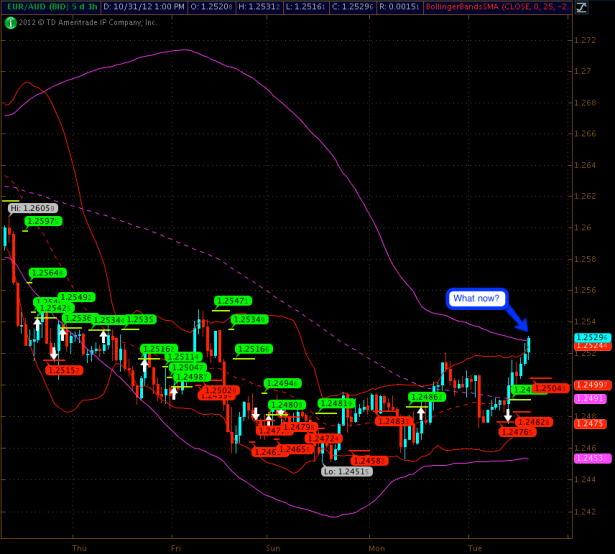
Task: Click the blue arrow pointing at the latest candle
Action: (517, 317)
